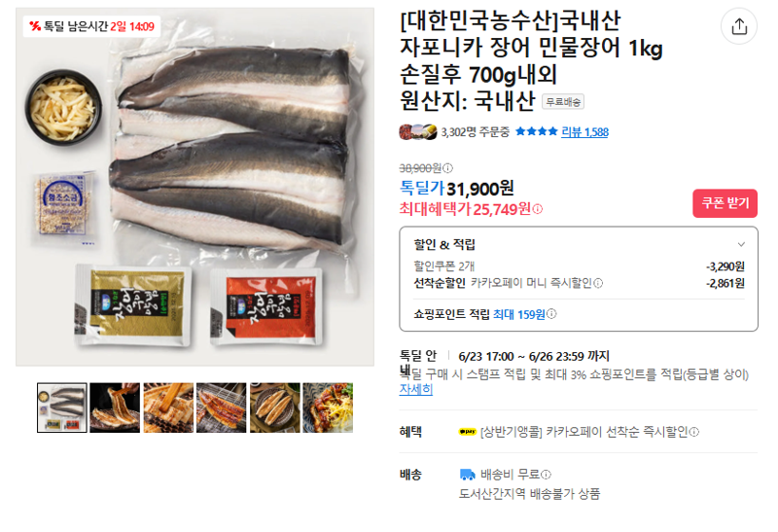The width and height of the screenshot is (778, 532).
Task: Click info icon beside 카카오페이 머니 즉시할인
Action: click(x=598, y=283)
